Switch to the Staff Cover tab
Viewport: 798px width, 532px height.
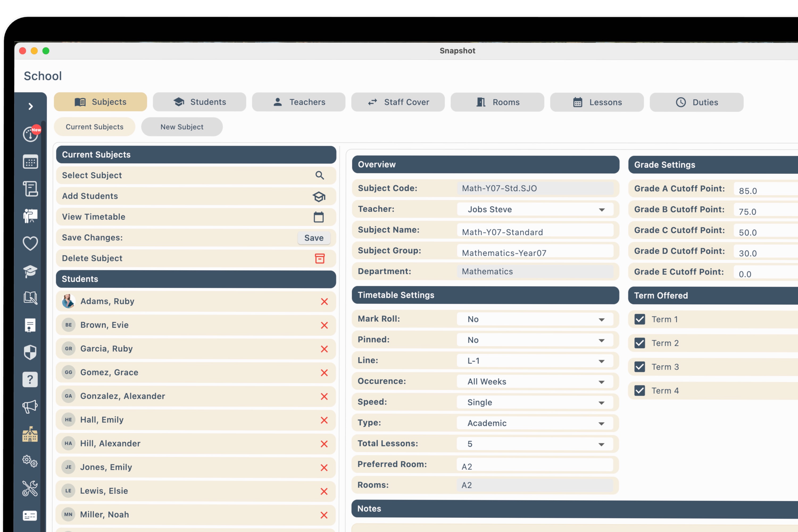point(398,102)
